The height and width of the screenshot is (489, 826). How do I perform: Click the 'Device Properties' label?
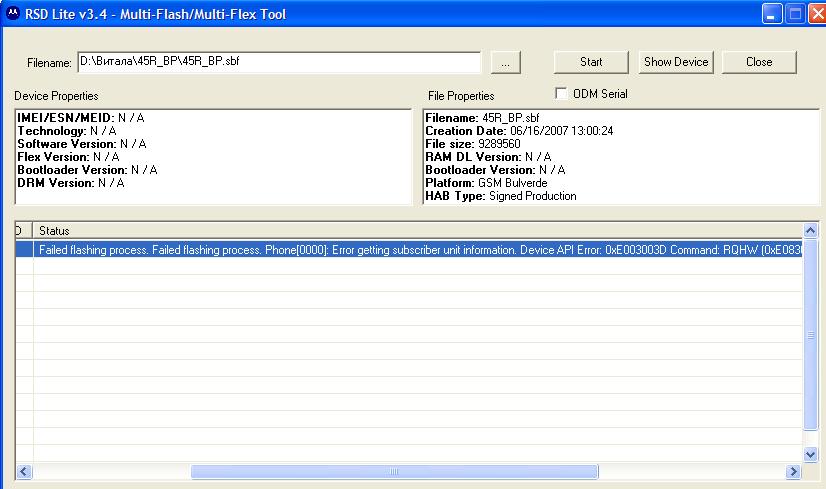[56, 96]
